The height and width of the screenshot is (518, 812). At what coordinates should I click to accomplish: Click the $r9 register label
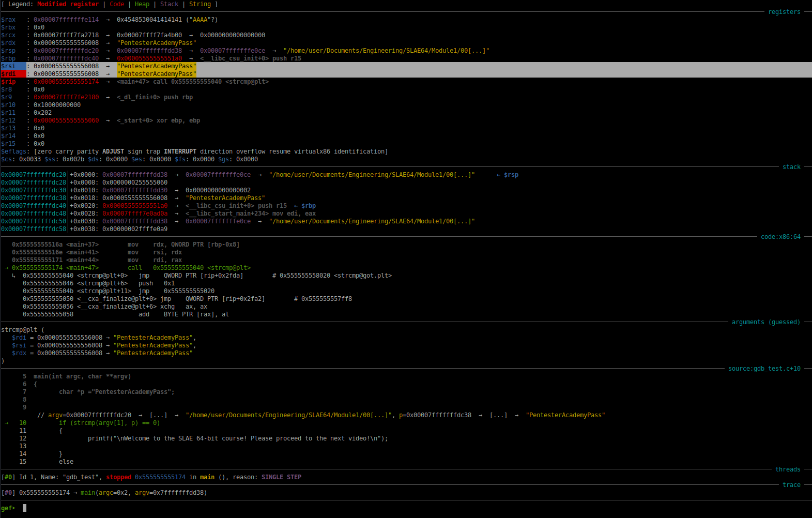[x=7, y=97]
